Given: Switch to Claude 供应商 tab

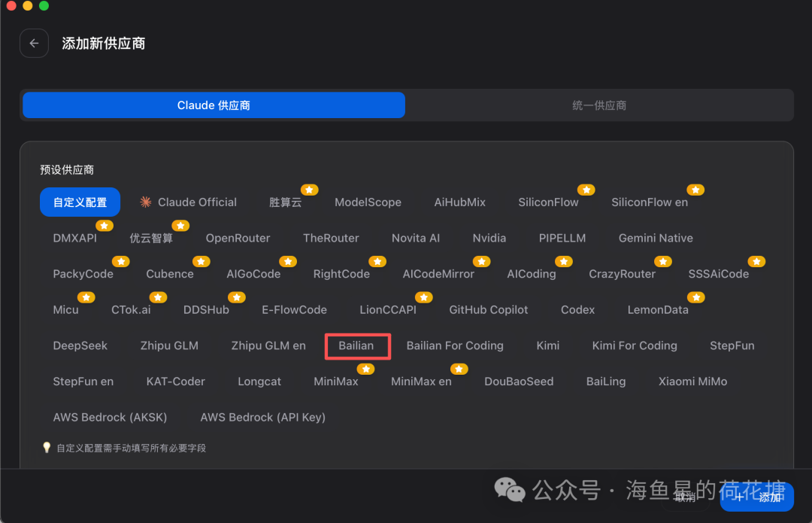Looking at the screenshot, I should coord(214,105).
